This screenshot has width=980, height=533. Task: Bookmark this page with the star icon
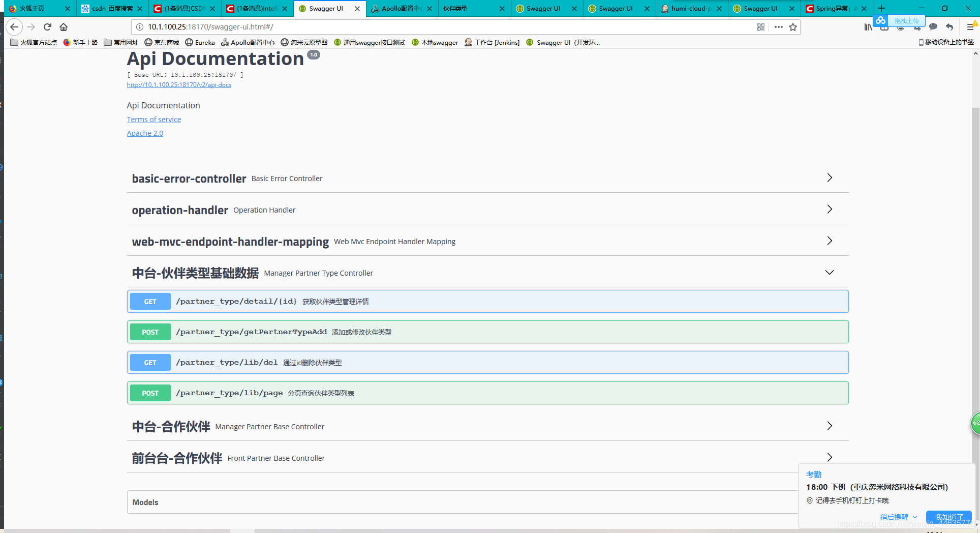pyautogui.click(x=793, y=27)
